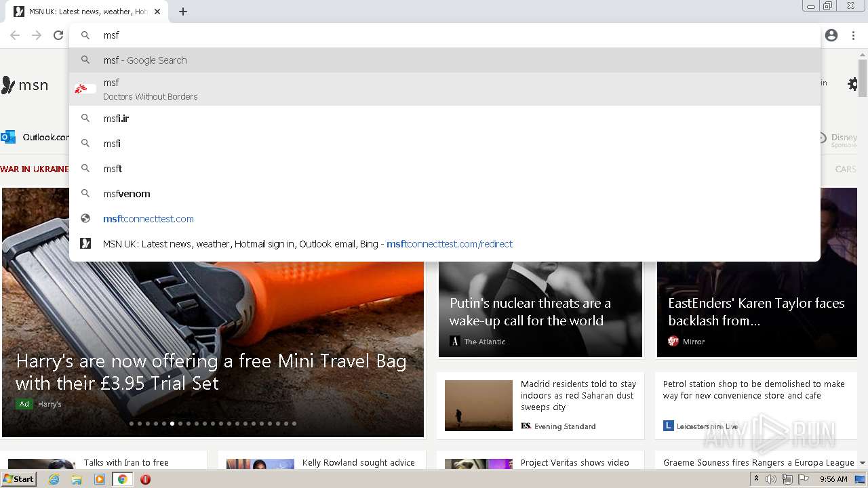
Task: Select the 'msft' search suggestion
Action: tap(445, 169)
